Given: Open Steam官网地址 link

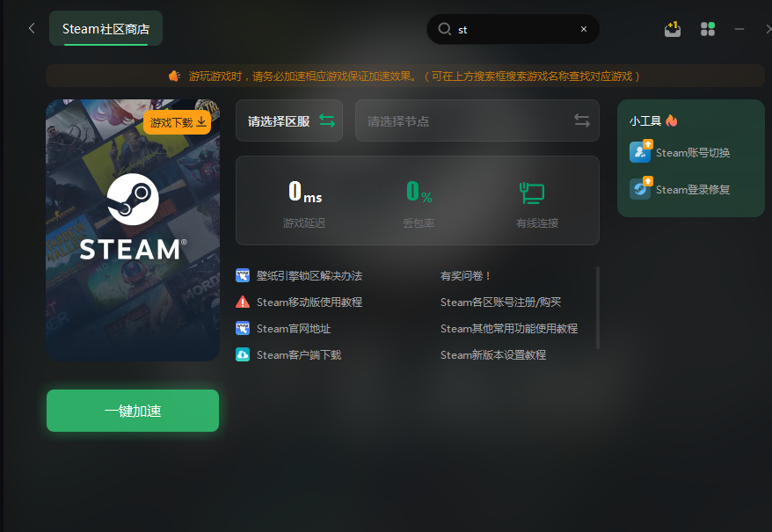Looking at the screenshot, I should point(294,329).
